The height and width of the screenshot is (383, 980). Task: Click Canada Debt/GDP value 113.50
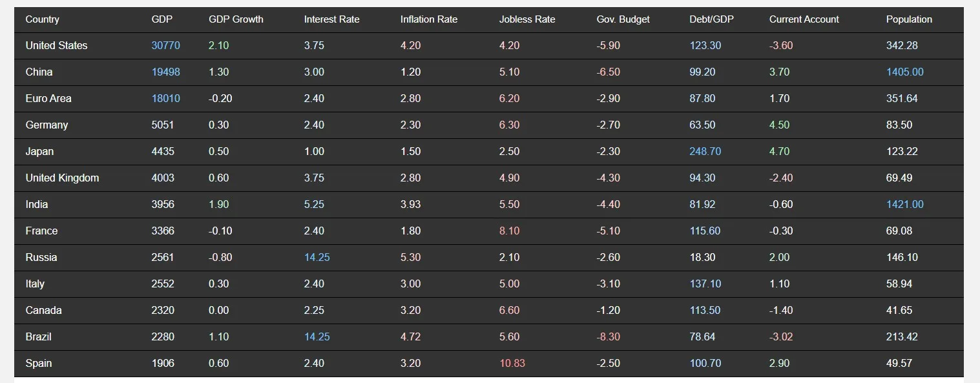(x=705, y=310)
